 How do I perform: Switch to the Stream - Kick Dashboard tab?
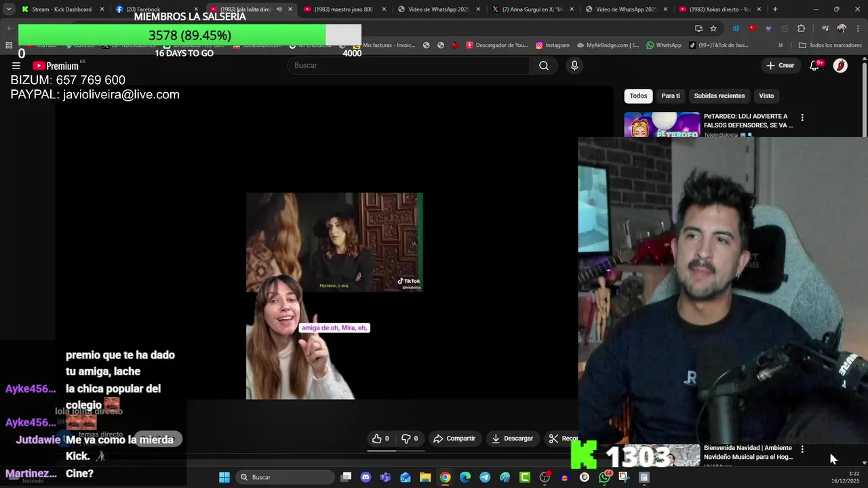coord(62,9)
